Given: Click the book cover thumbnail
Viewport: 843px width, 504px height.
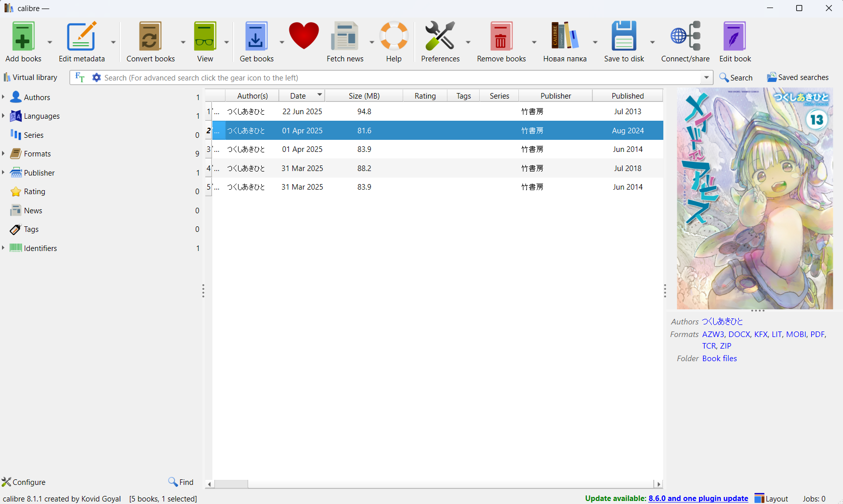Looking at the screenshot, I should pos(754,198).
